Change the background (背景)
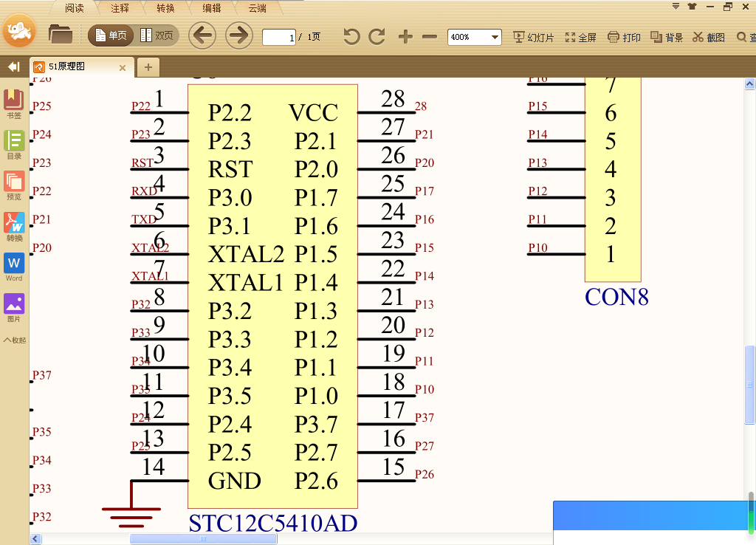The height and width of the screenshot is (545, 756). (667, 37)
